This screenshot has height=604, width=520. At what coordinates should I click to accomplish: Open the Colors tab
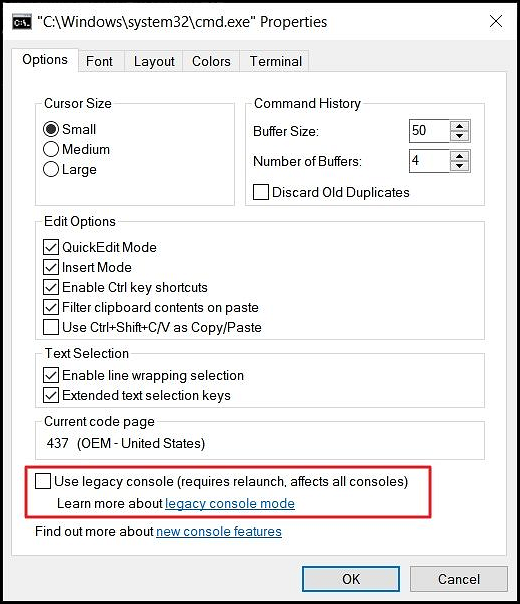coord(211,61)
